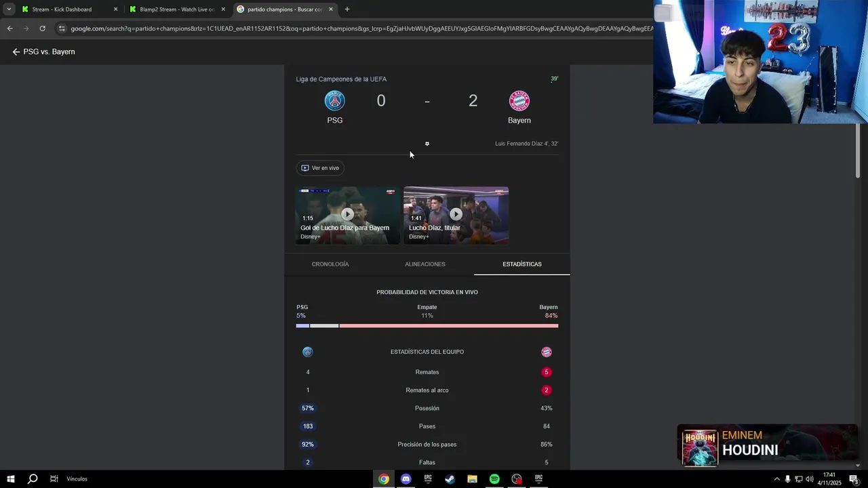Open the last Epic Games taskbar icon
The image size is (868, 488).
538,479
